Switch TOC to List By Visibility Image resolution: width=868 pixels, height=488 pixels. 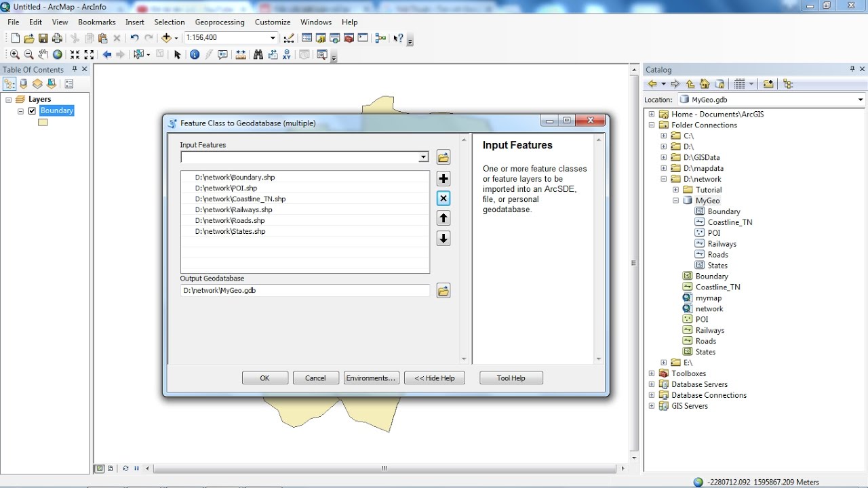point(37,84)
